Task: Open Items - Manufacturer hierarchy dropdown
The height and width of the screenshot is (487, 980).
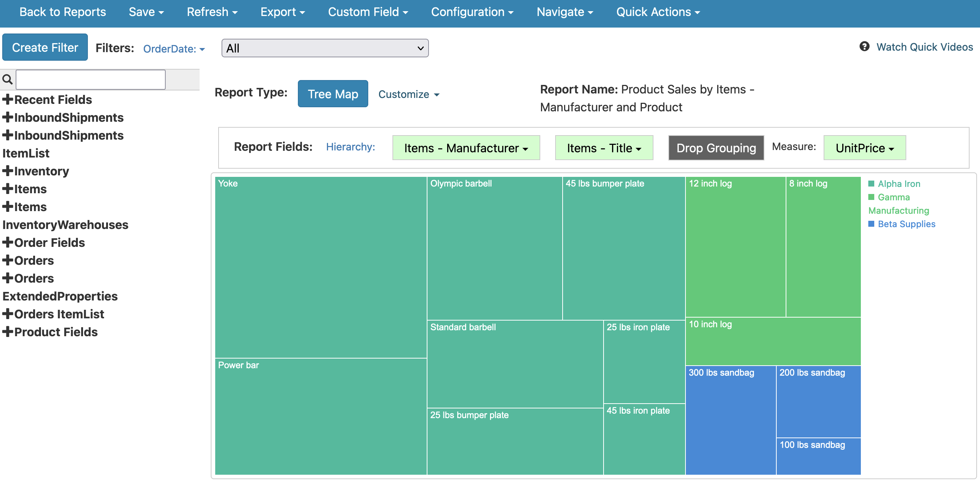Action: click(x=466, y=148)
